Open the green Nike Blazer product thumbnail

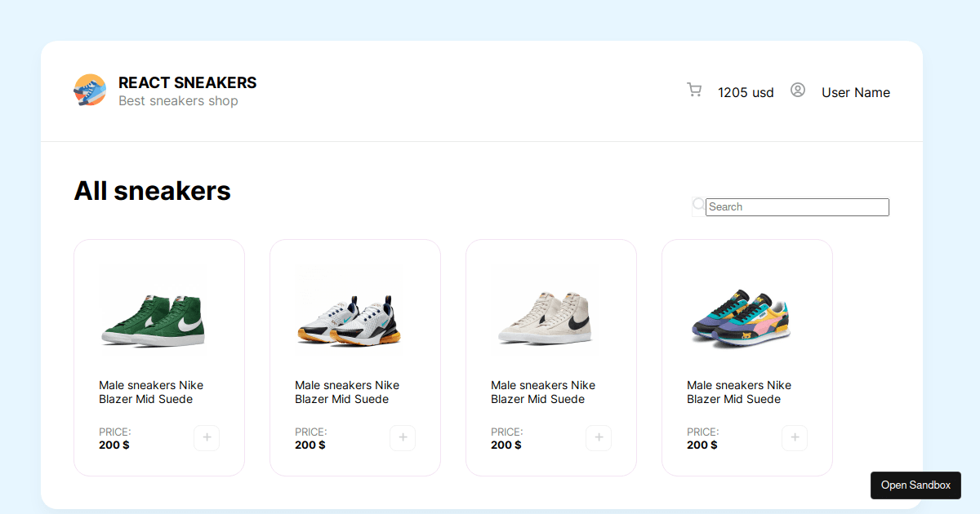point(155,308)
